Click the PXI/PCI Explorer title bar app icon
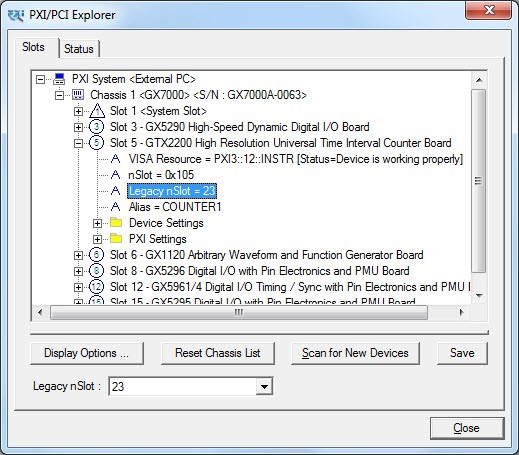The width and height of the screenshot is (519, 455). (x=16, y=15)
